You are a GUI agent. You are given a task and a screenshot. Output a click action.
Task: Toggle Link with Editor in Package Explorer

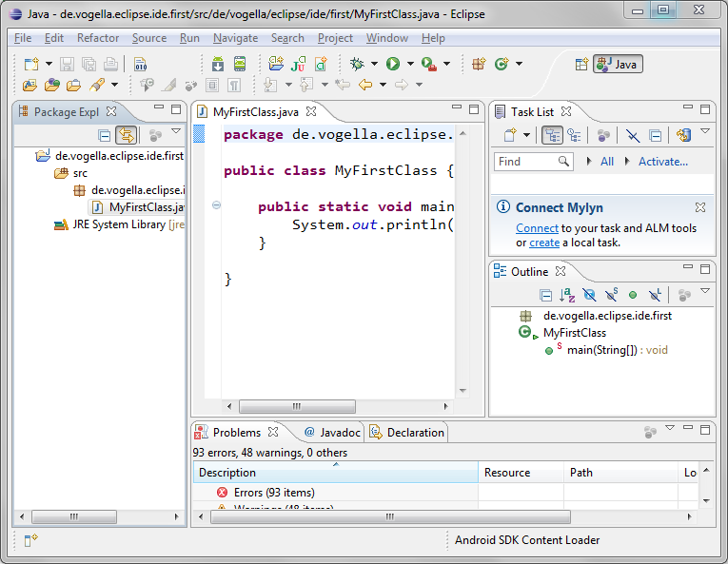tap(126, 135)
